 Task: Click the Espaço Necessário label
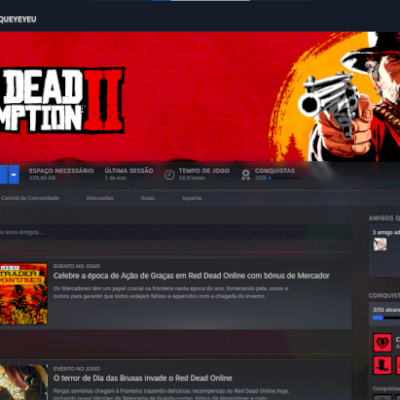pyautogui.click(x=61, y=171)
